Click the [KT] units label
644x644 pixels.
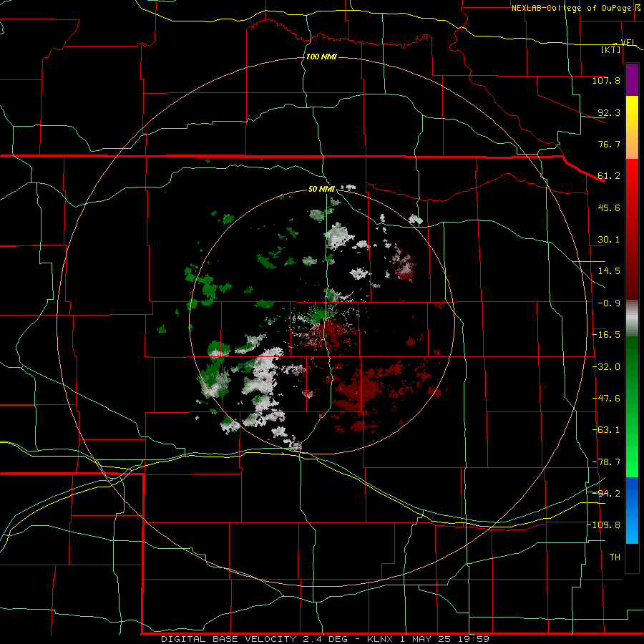coord(611,49)
